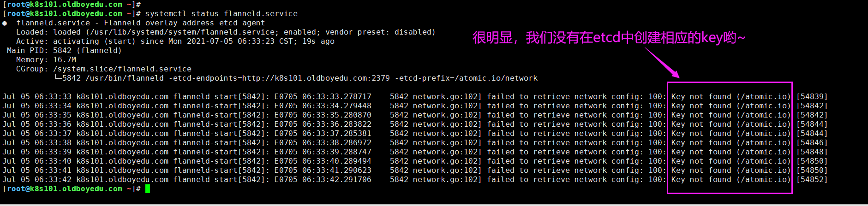
Task: Click the Memory value 16.7M
Action: [65, 60]
